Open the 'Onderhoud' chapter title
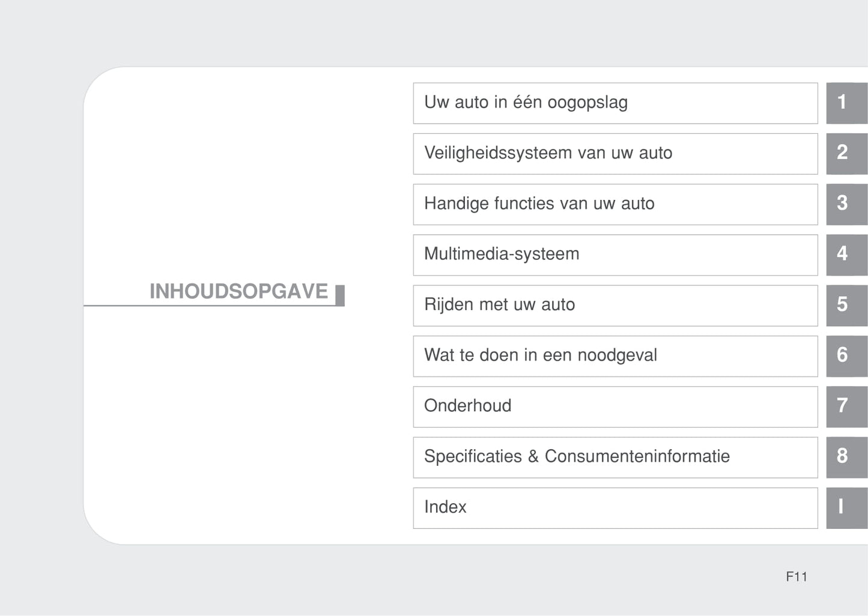 [467, 406]
